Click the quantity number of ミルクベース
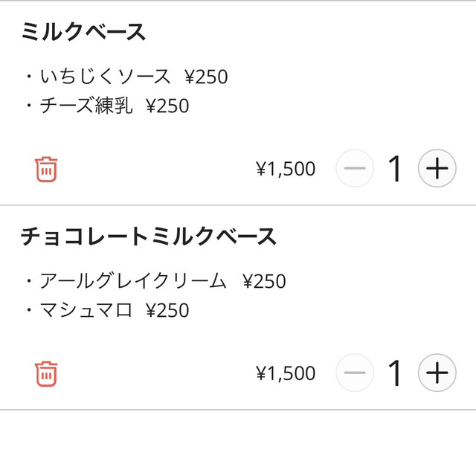The height and width of the screenshot is (476, 476). (395, 169)
